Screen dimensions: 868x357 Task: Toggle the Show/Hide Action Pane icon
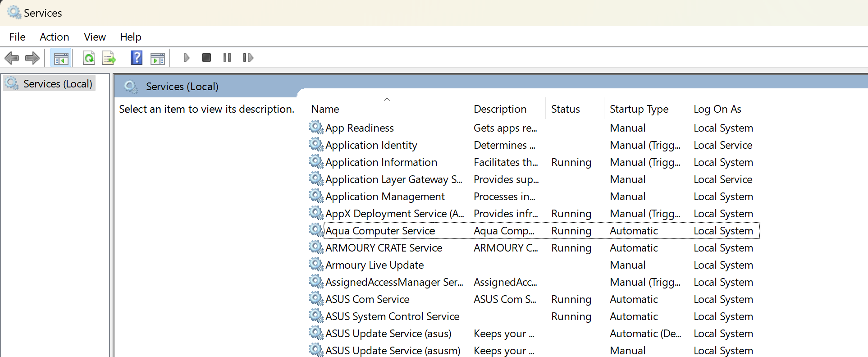[158, 58]
